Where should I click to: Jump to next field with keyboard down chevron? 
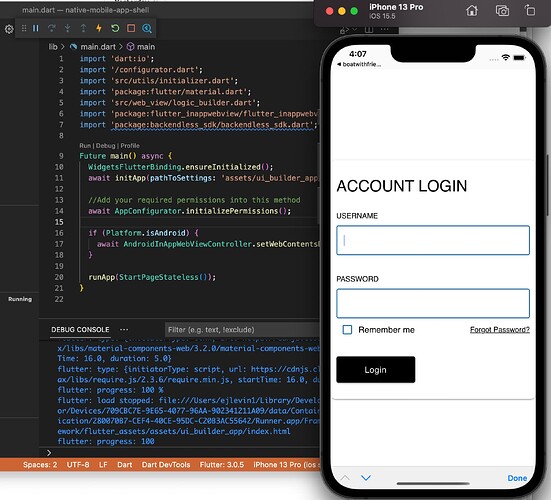coord(366,478)
